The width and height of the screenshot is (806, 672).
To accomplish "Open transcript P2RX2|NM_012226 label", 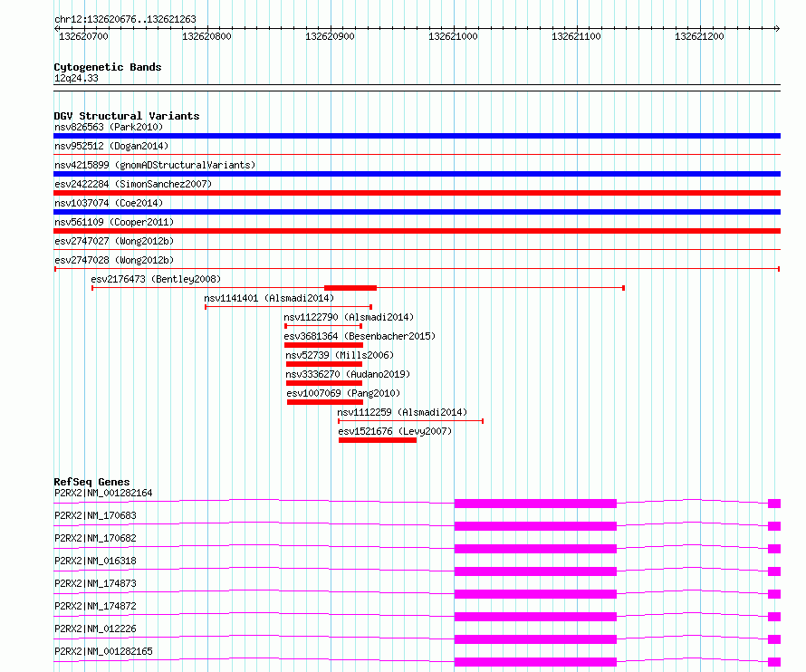I will (95, 629).
